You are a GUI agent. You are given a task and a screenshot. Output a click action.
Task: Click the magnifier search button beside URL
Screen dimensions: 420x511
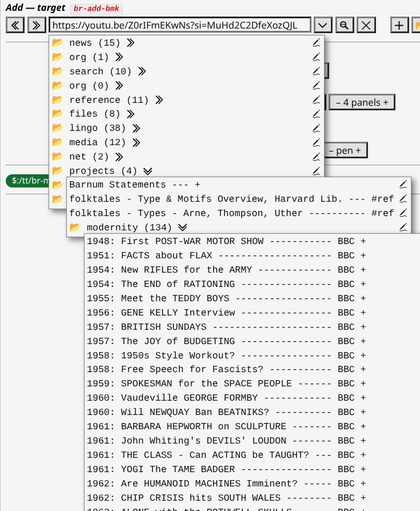tap(345, 25)
